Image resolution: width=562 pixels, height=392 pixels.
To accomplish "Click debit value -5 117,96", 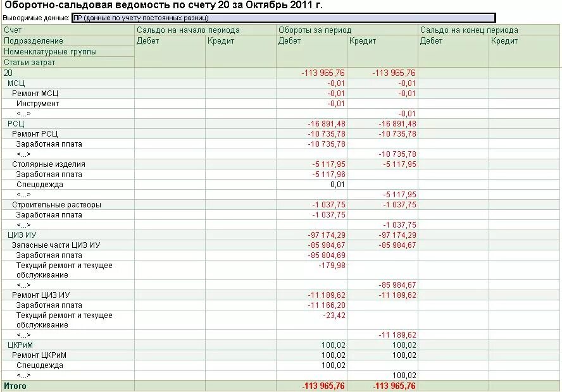I will point(328,175).
